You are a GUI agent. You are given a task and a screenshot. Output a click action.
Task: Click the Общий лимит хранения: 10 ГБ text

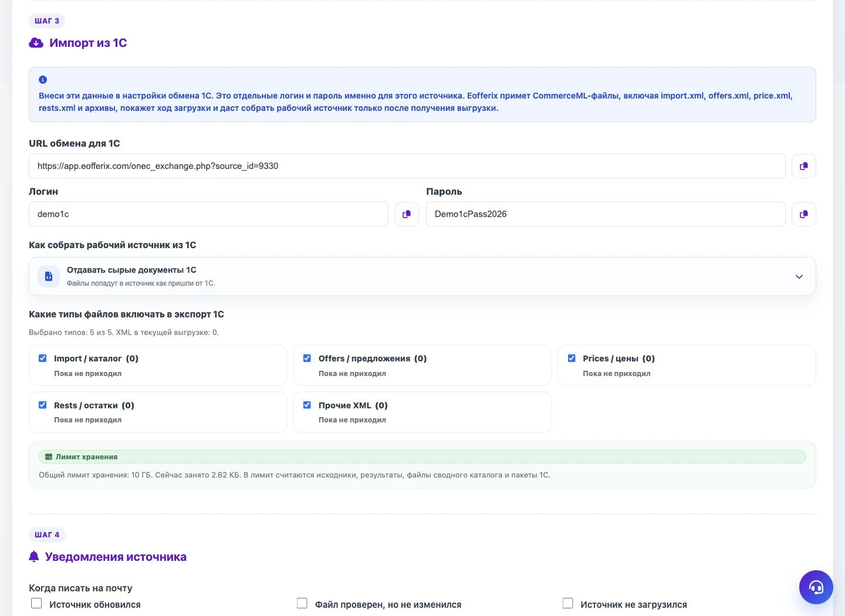(96, 475)
